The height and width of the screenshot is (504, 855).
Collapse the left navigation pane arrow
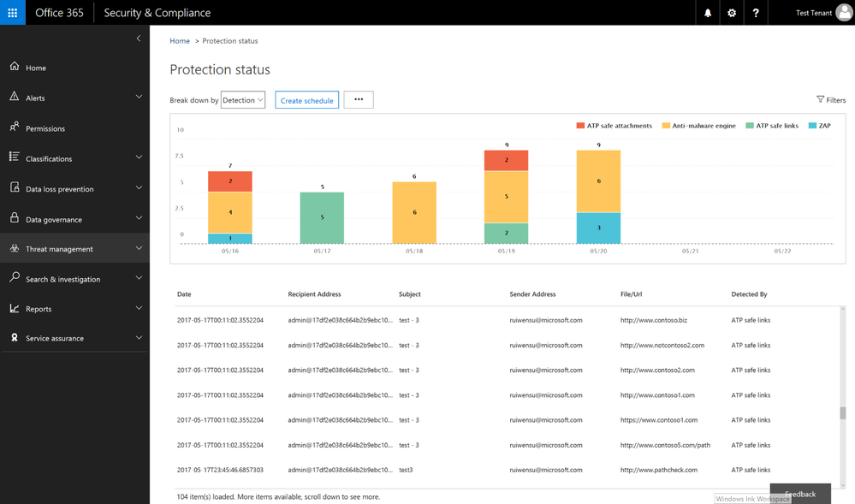pos(139,39)
